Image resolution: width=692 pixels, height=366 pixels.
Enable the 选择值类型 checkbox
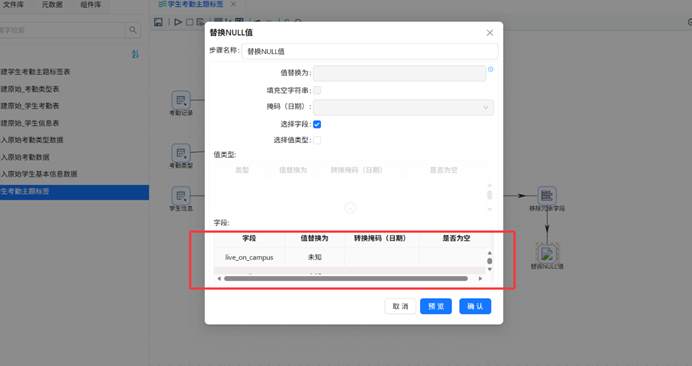[x=317, y=140]
